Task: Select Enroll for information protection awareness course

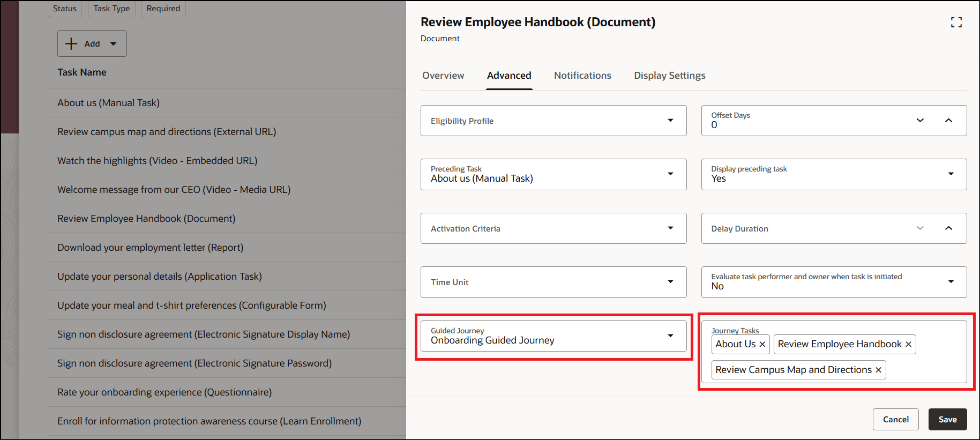Action: click(x=227, y=421)
